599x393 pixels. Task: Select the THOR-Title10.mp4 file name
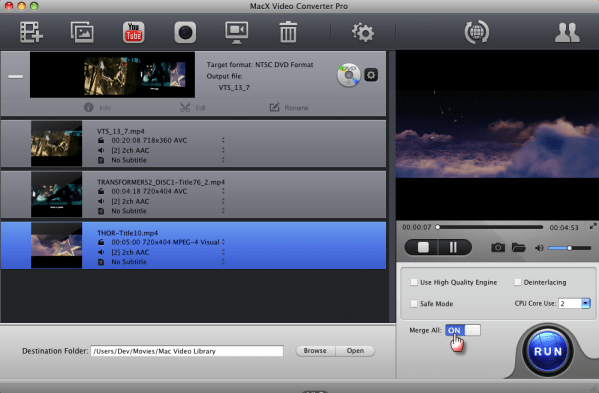pyautogui.click(x=128, y=233)
